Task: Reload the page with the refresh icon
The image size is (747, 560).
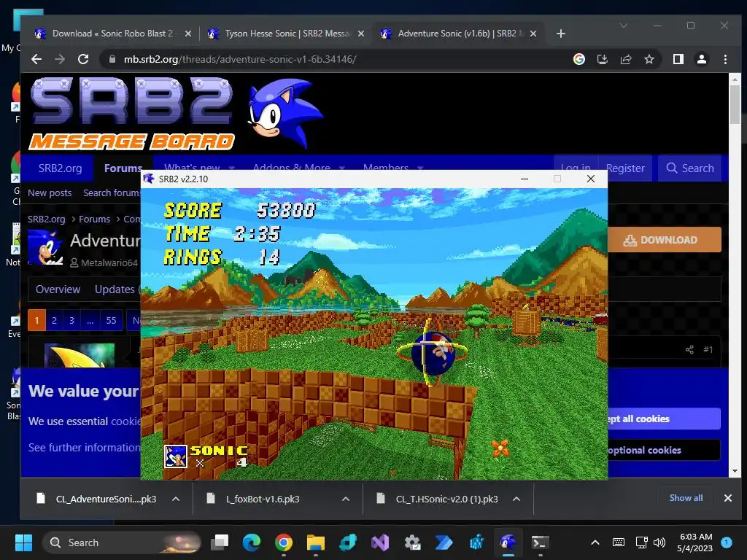Action: point(83,59)
